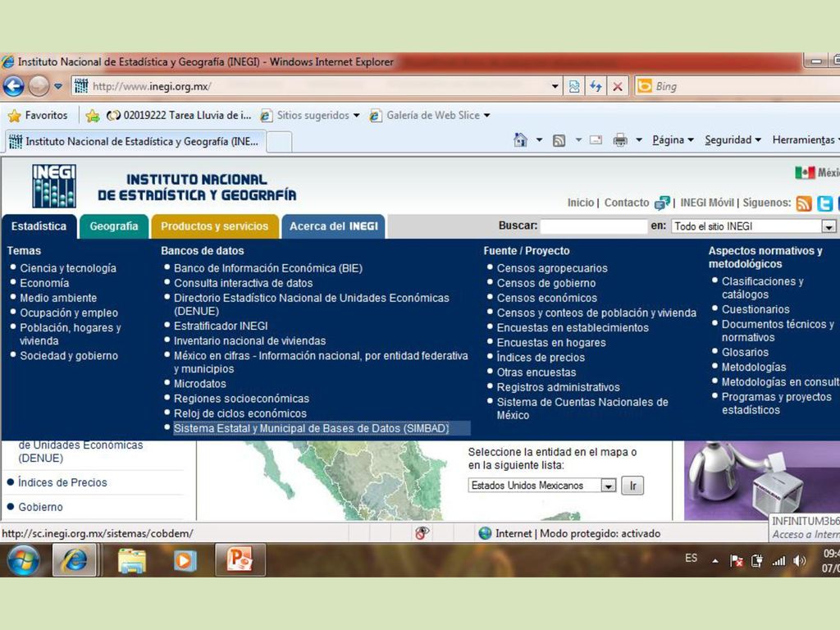Viewport: 840px width, 630px height.
Task: Click the Ir button
Action: [632, 486]
